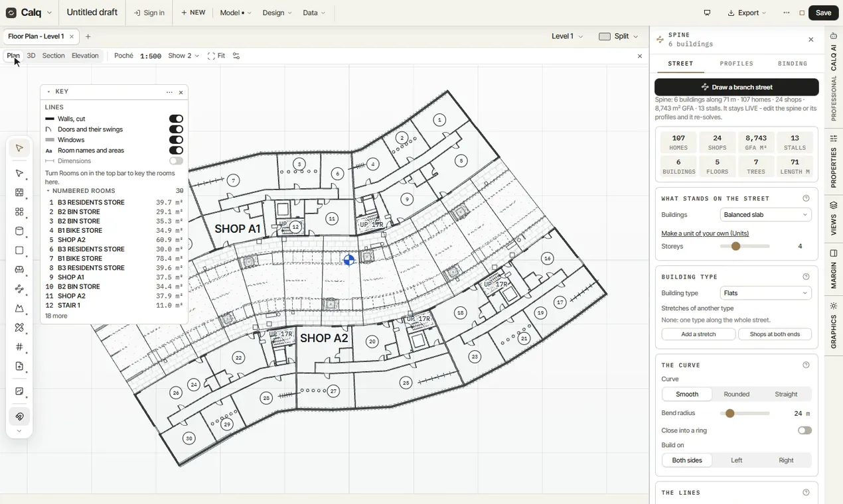Open the magnet snap tool
Image resolution: width=843 pixels, height=504 pixels.
tap(19, 416)
